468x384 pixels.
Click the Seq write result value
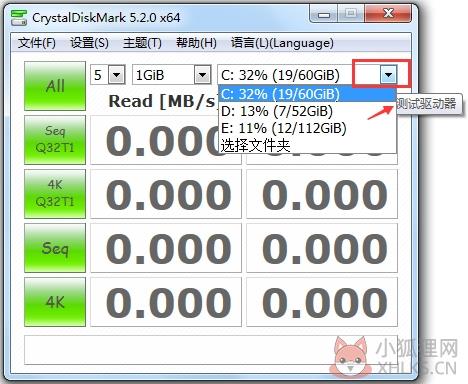point(322,248)
